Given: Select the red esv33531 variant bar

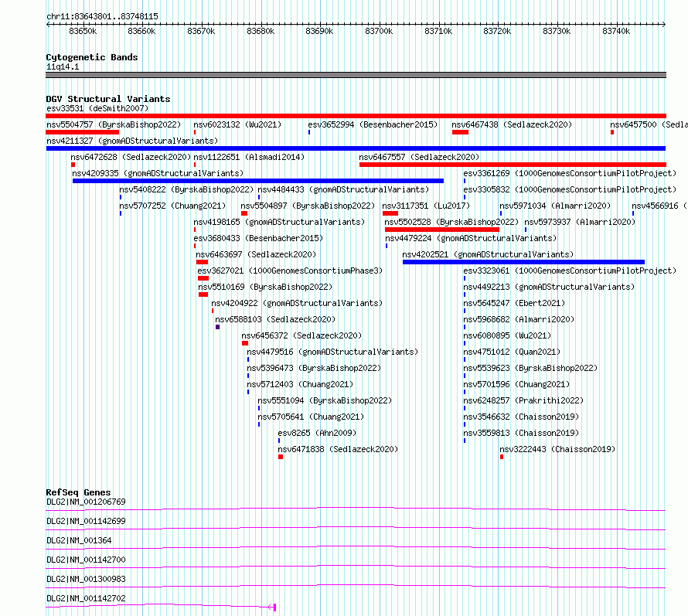Looking at the screenshot, I should pyautogui.click(x=356, y=116).
